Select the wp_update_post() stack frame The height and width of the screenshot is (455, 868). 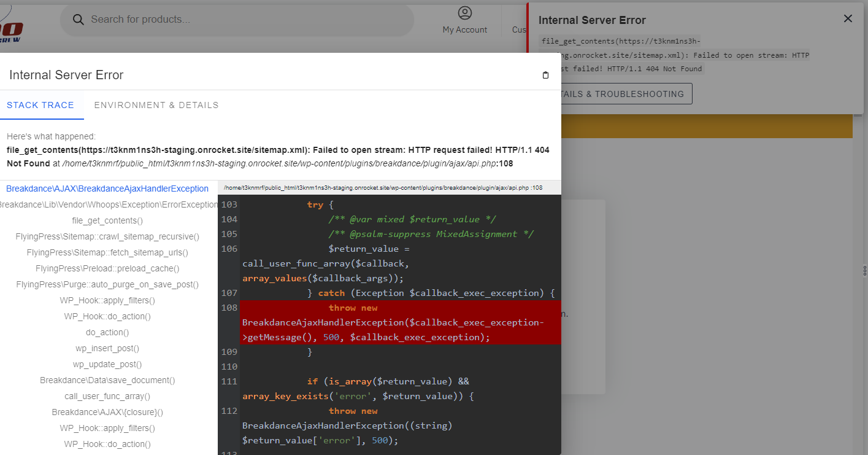pos(107,364)
